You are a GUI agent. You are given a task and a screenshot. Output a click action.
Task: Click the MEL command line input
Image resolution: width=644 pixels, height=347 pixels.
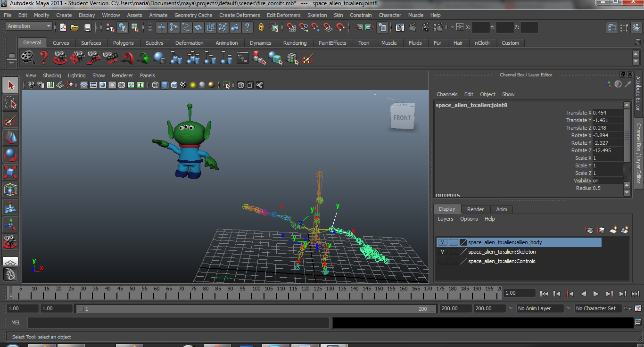point(178,323)
